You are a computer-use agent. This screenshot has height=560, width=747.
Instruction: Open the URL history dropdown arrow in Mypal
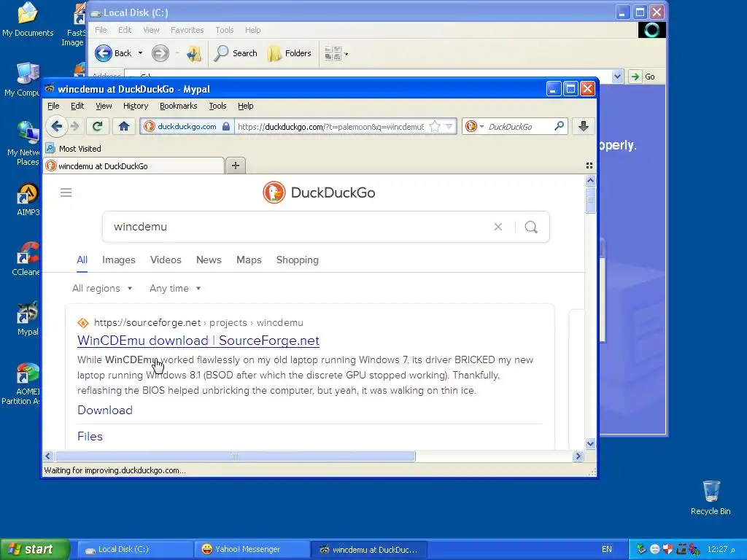point(449,127)
